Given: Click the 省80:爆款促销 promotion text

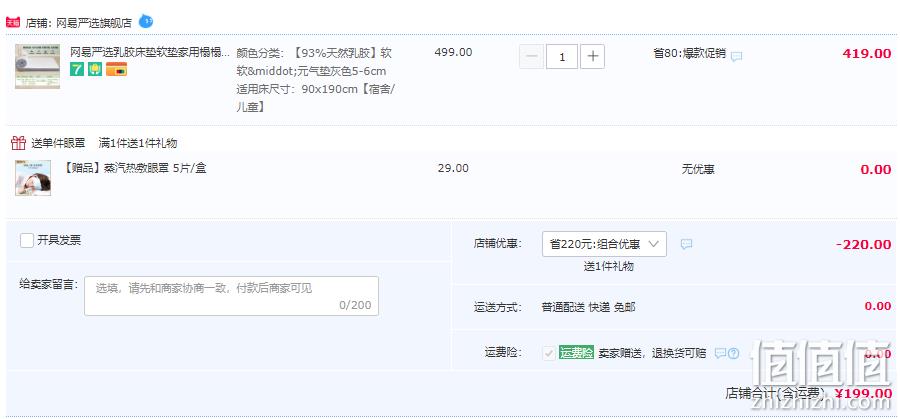Looking at the screenshot, I should 689,54.
